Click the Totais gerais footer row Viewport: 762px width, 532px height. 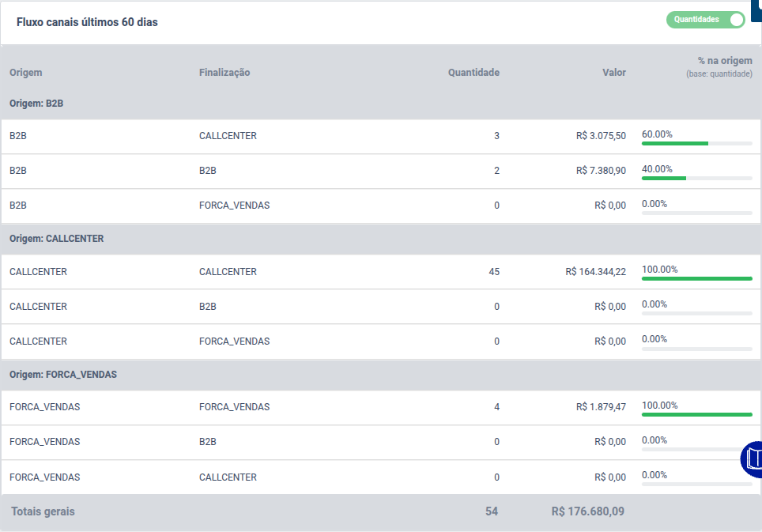pos(381,511)
